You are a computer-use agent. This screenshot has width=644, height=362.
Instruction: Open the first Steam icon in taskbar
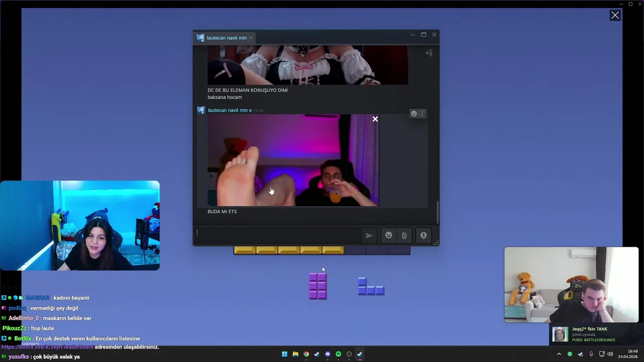click(x=316, y=354)
